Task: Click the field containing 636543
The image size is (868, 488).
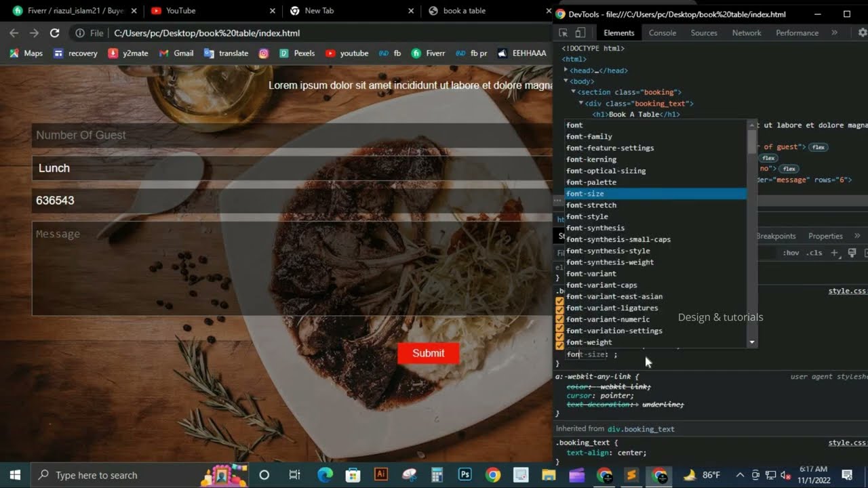Action: (292, 201)
